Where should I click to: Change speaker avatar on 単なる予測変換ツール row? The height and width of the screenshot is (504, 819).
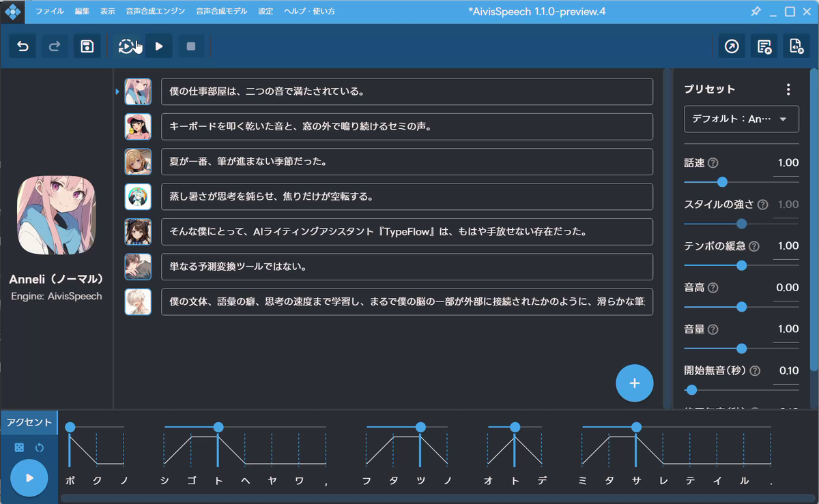[x=138, y=267]
